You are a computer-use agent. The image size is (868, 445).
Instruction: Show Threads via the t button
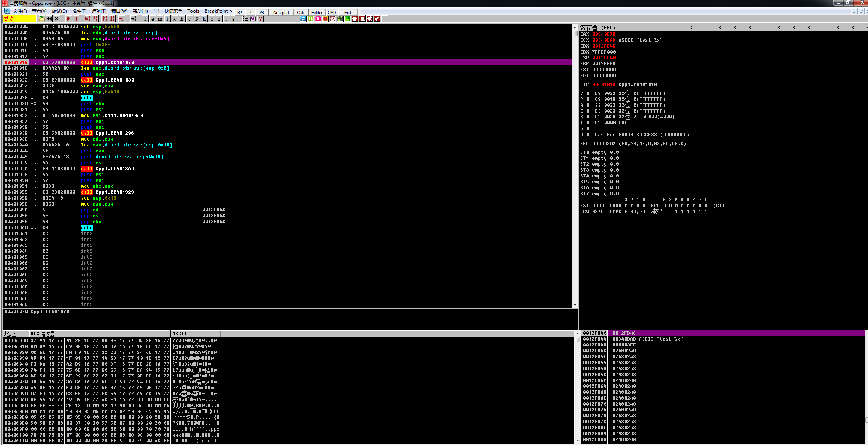(x=168, y=19)
